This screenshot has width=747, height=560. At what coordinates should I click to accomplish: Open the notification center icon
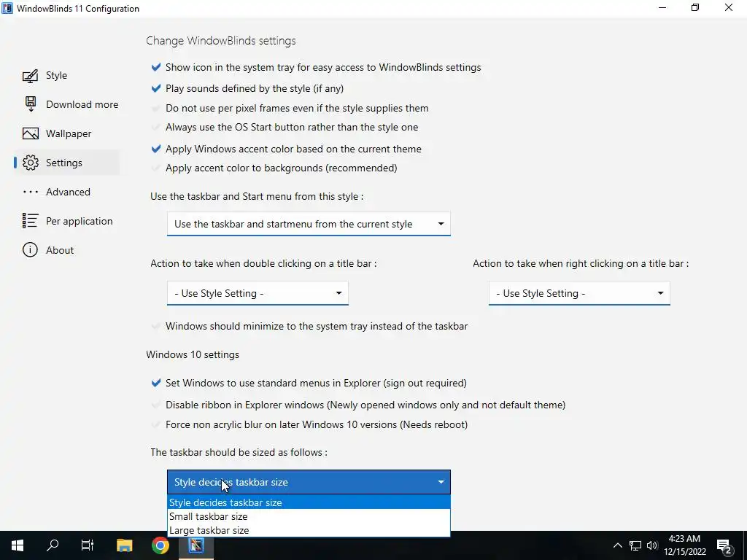[x=724, y=546]
